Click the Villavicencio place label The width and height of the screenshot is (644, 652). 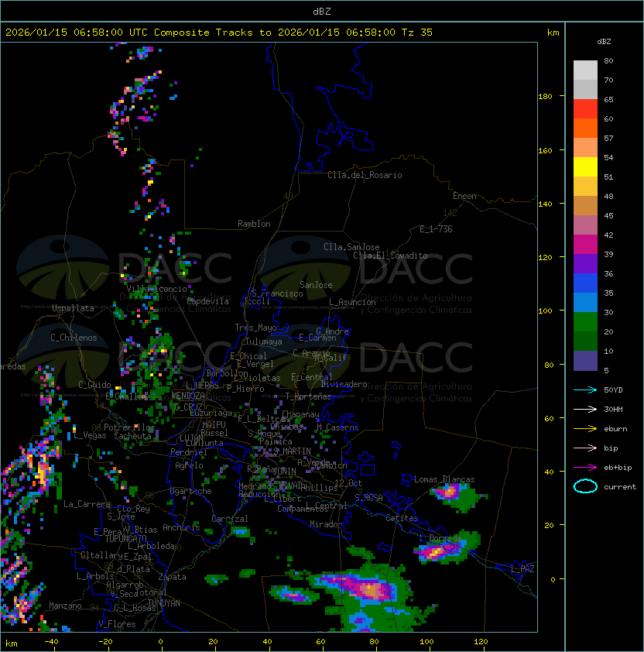156,289
